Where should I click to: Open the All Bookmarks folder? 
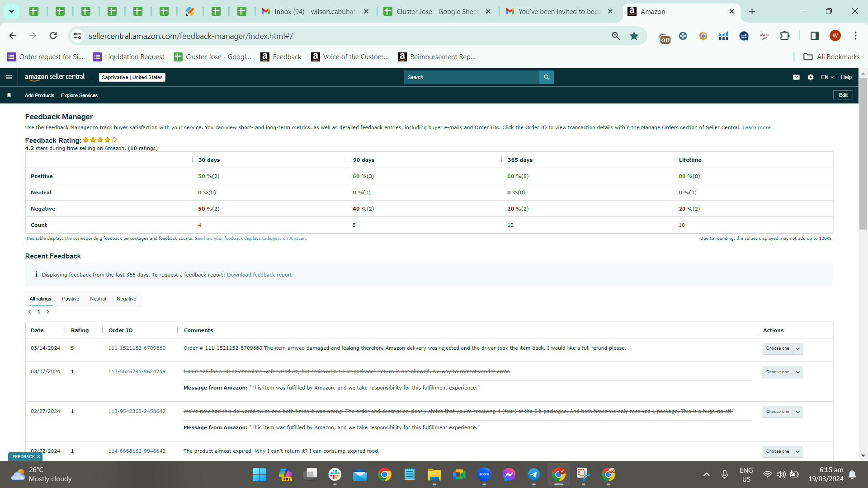(832, 57)
